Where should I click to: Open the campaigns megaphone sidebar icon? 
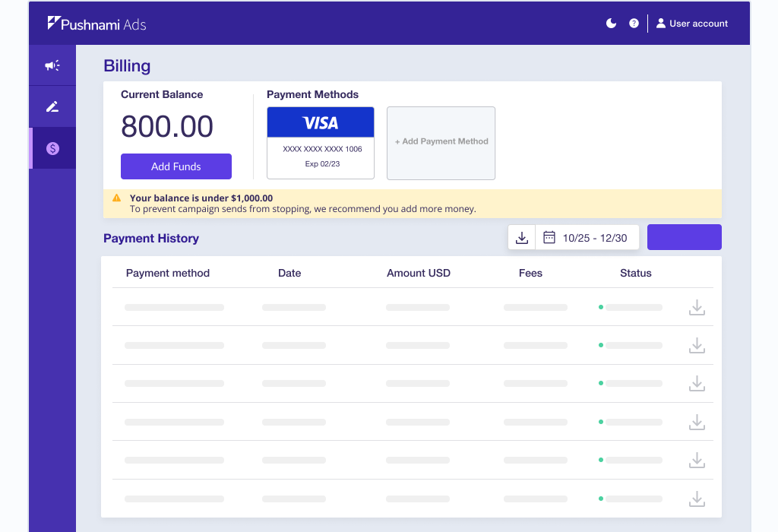(52, 65)
